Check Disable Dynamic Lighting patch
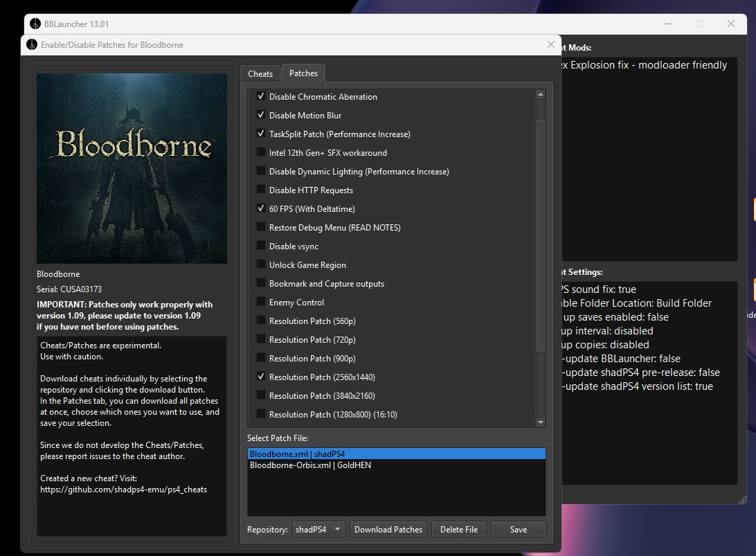The height and width of the screenshot is (556, 756). pyautogui.click(x=261, y=171)
